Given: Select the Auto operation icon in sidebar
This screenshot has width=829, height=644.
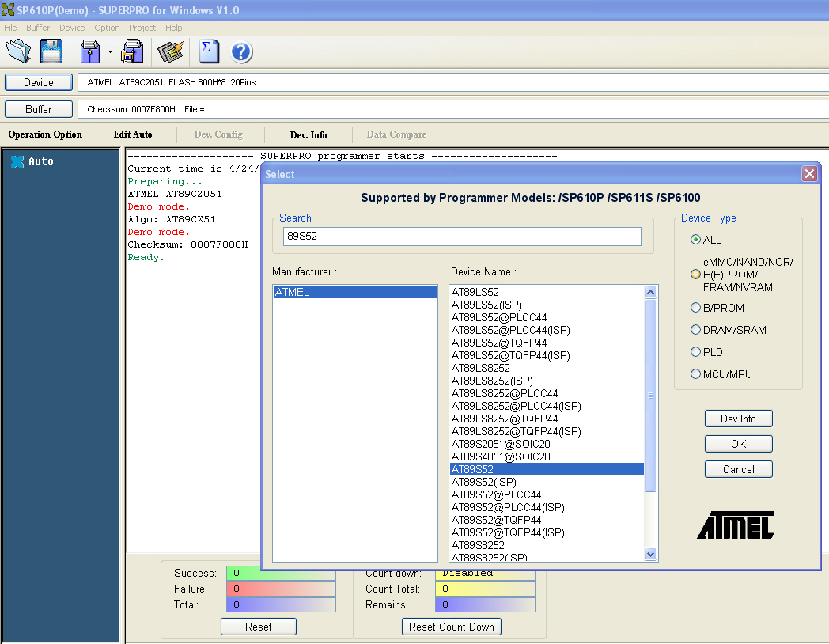Looking at the screenshot, I should click(x=17, y=161).
